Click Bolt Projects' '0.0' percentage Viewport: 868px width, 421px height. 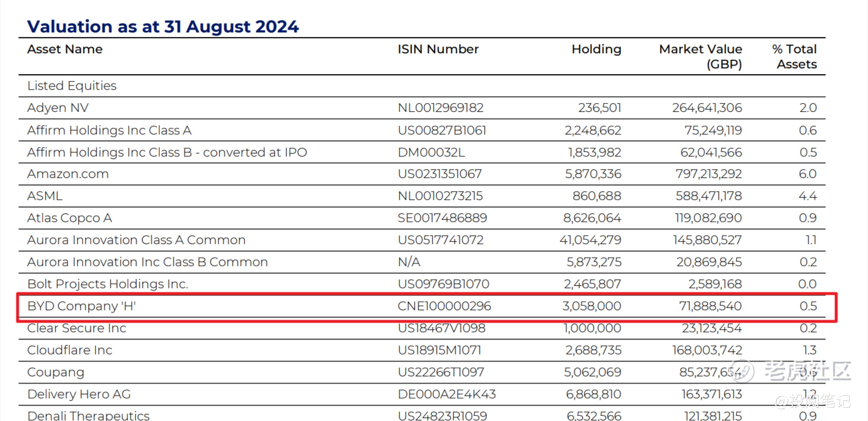click(807, 284)
